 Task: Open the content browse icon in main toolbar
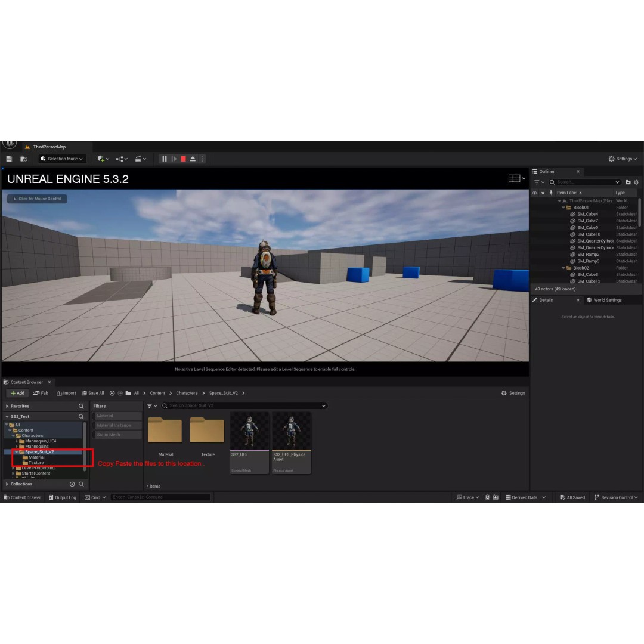pos(24,159)
